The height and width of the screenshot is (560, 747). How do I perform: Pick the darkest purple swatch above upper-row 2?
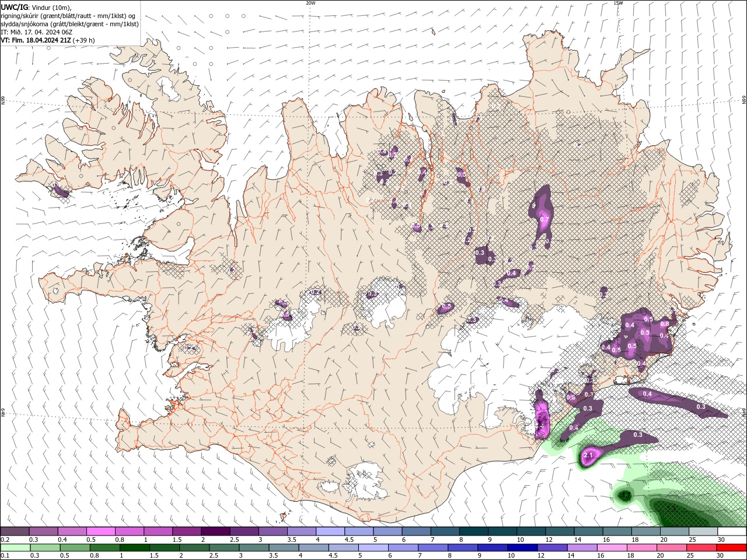click(215, 531)
